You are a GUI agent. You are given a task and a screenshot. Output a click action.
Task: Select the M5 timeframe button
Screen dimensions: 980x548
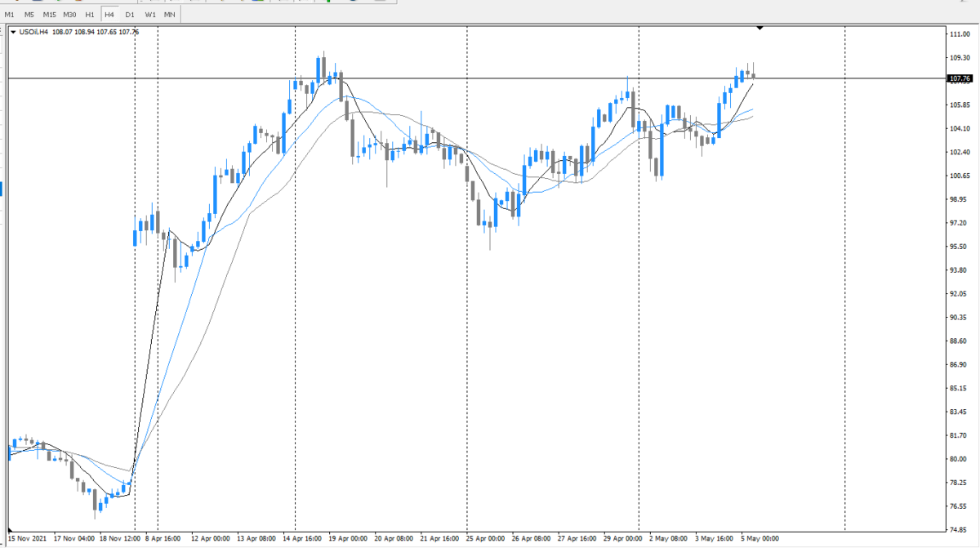click(29, 15)
